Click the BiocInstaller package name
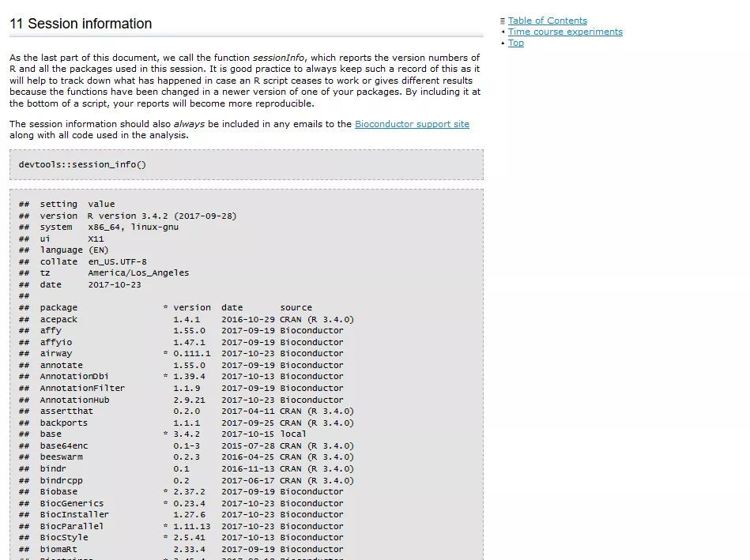Image resolution: width=750 pixels, height=560 pixels. 74,514
